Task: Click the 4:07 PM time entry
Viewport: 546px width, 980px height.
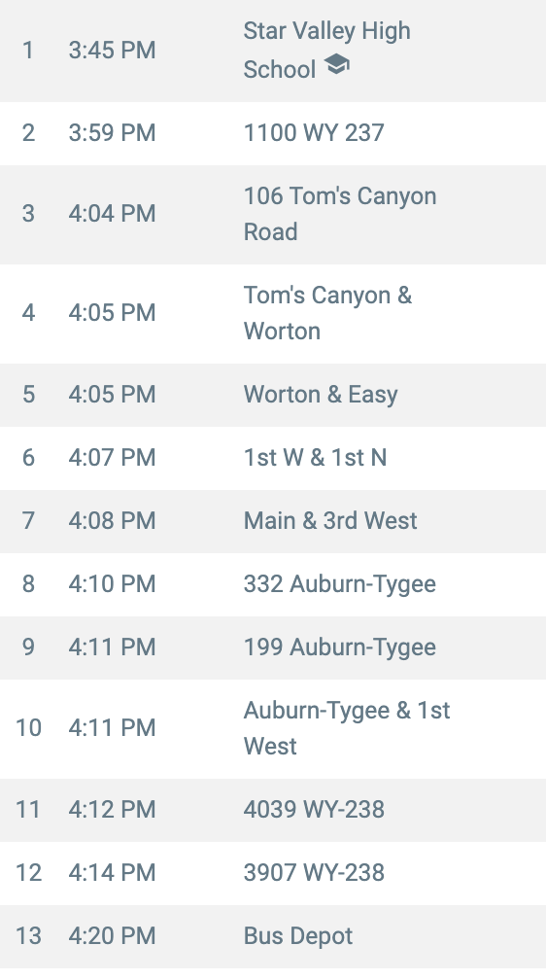Action: point(112,458)
